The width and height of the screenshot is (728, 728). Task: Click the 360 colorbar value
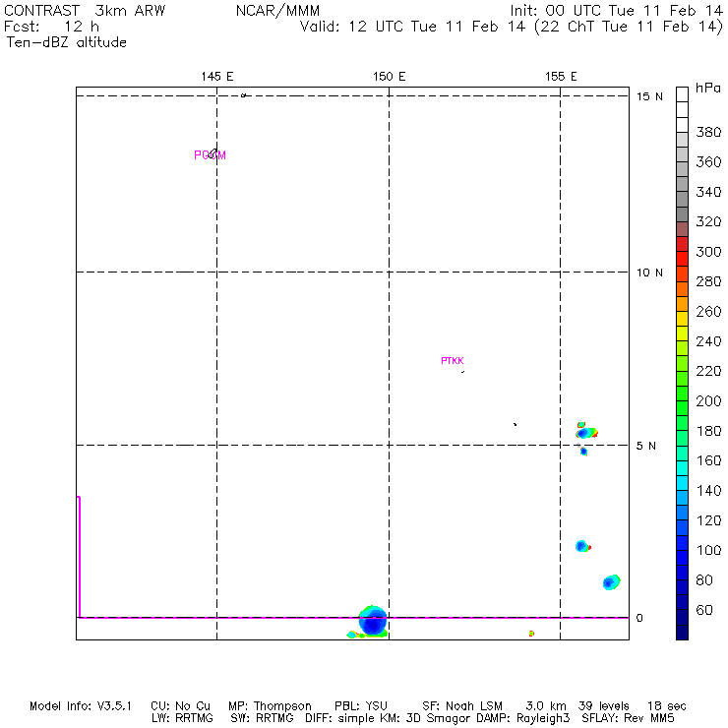[x=708, y=162]
